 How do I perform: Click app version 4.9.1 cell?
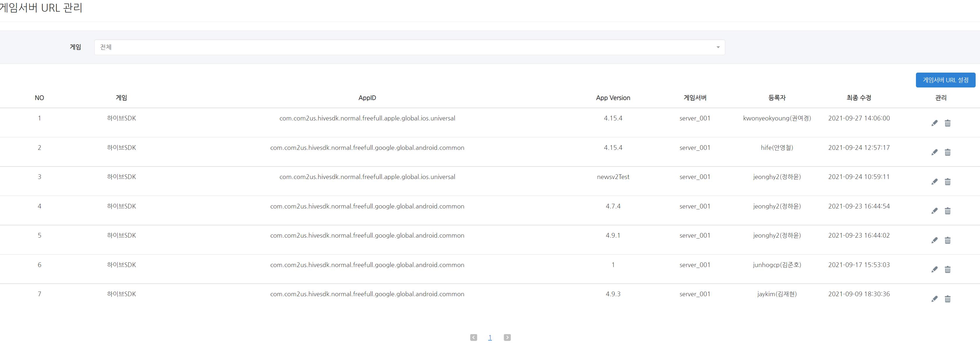coord(613,236)
